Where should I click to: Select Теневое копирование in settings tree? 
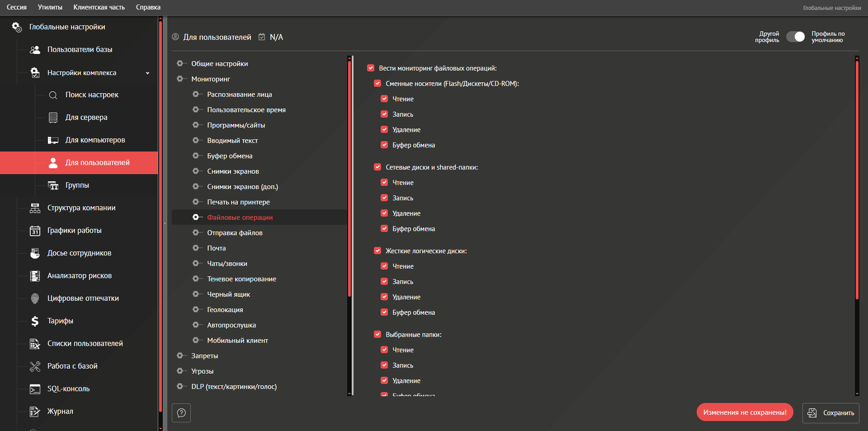241,279
